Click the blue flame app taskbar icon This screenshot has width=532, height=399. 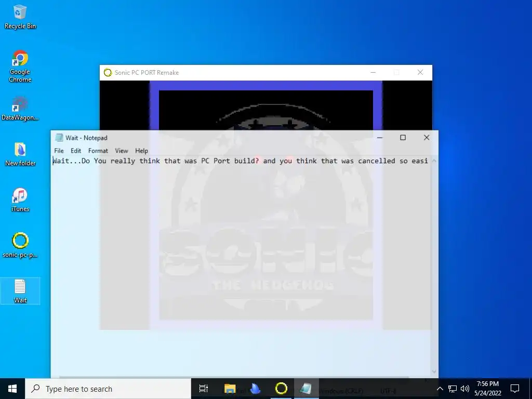pos(255,389)
